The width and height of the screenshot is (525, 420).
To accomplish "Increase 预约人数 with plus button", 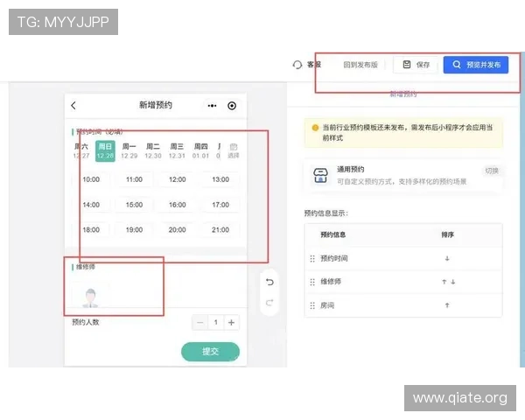I will [231, 323].
